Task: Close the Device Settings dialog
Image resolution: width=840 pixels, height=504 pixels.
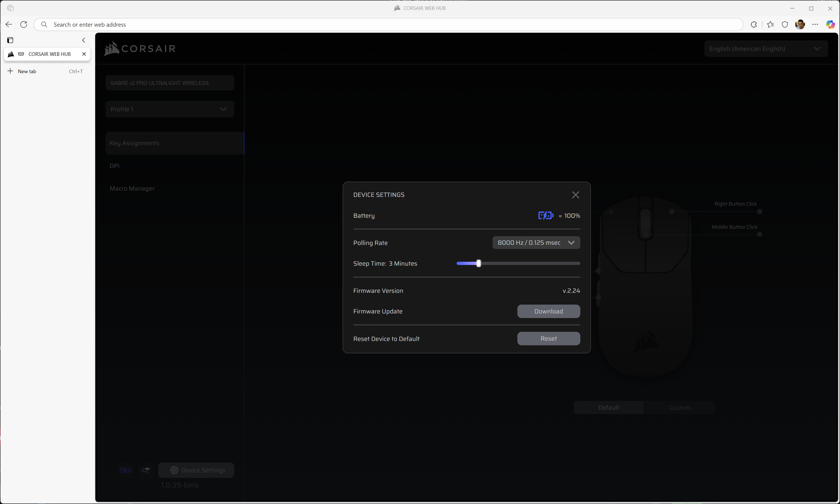Action: pyautogui.click(x=575, y=195)
